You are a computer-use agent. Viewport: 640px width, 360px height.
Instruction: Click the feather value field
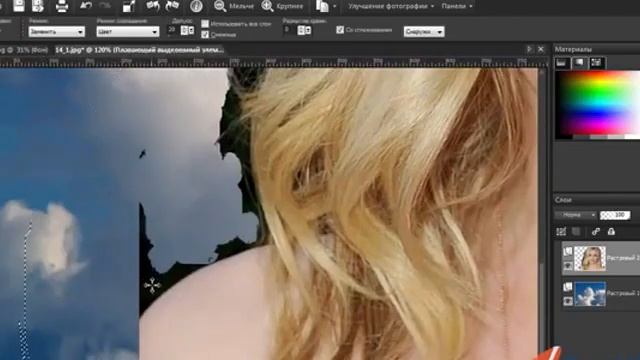pyautogui.click(x=289, y=30)
